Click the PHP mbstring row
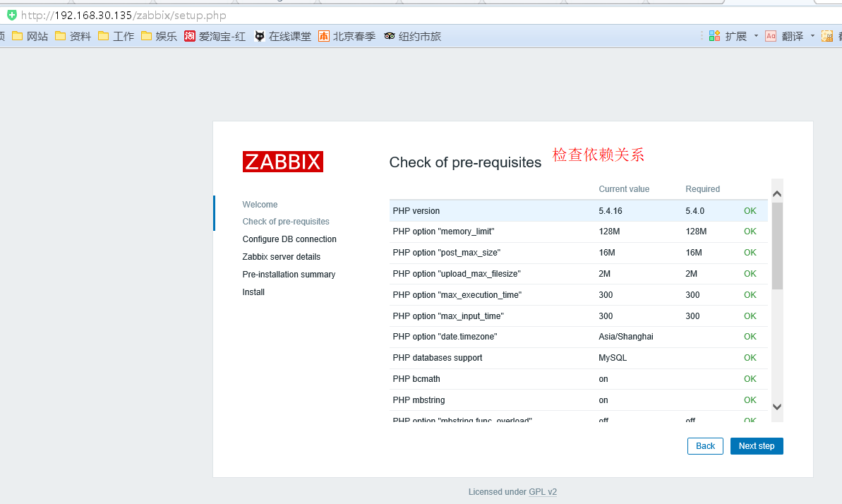The width and height of the screenshot is (842, 504). 578,400
